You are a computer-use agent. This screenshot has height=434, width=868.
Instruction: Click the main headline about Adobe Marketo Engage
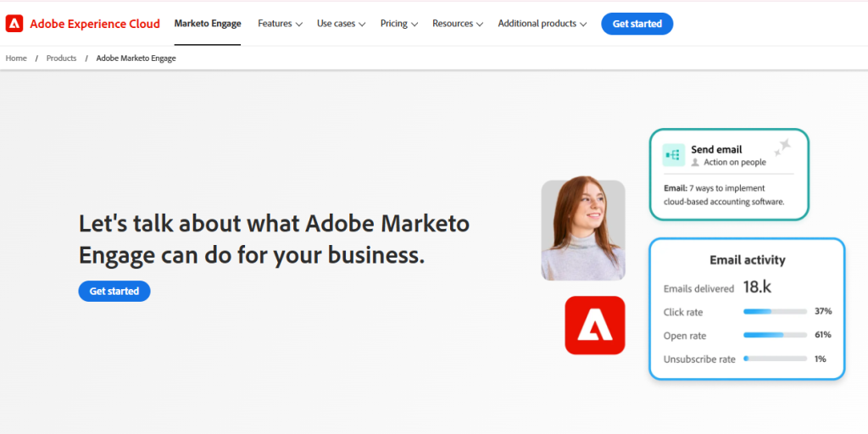coord(274,239)
